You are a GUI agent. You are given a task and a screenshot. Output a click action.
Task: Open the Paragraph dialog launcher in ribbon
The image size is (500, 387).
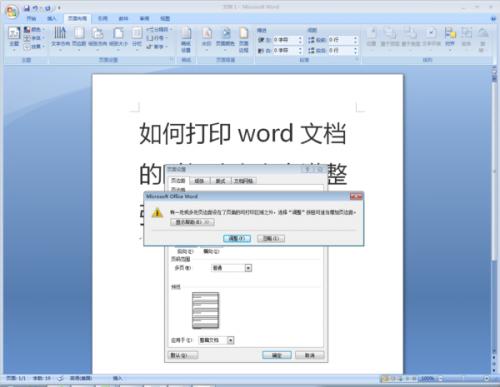point(357,60)
